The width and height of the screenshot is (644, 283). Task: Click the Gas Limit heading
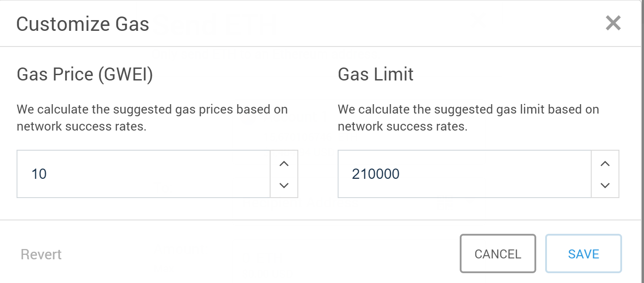(x=376, y=74)
